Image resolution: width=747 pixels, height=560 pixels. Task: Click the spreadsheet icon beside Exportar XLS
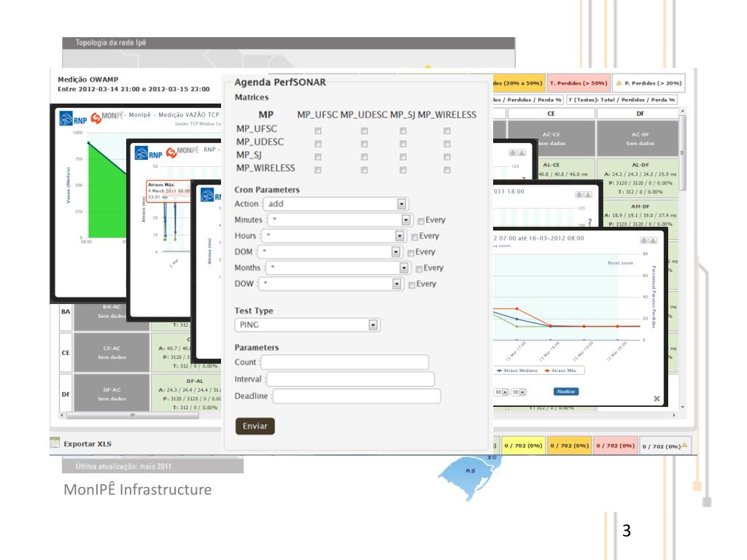[x=55, y=443]
